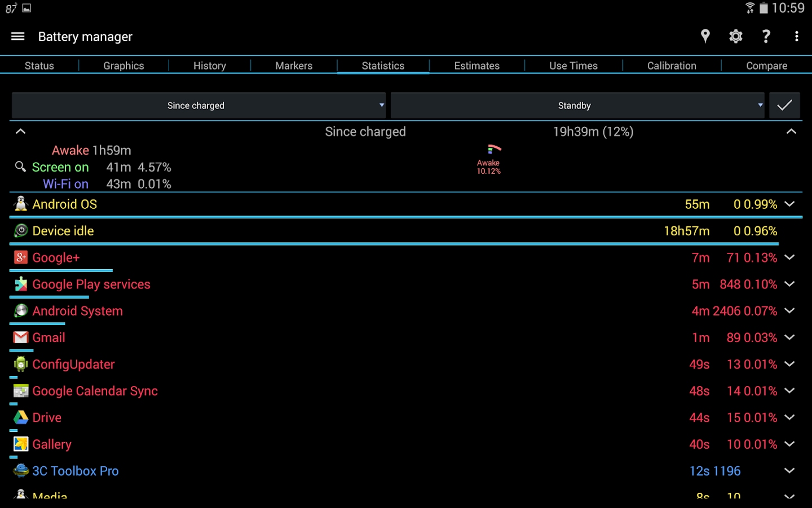Image resolution: width=812 pixels, height=508 pixels.
Task: Switch to the Markers tab
Action: click(294, 65)
